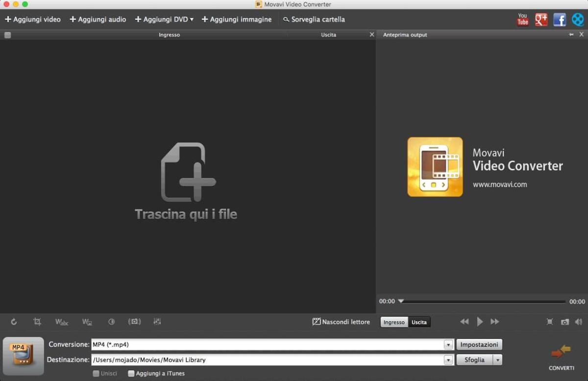Screen dimensions: 588x381
Task: Switch preview to the Uscita tab
Action: click(419, 322)
